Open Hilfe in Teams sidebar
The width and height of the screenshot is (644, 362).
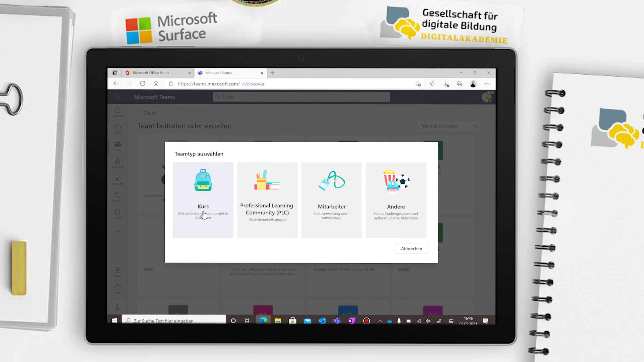(x=118, y=289)
